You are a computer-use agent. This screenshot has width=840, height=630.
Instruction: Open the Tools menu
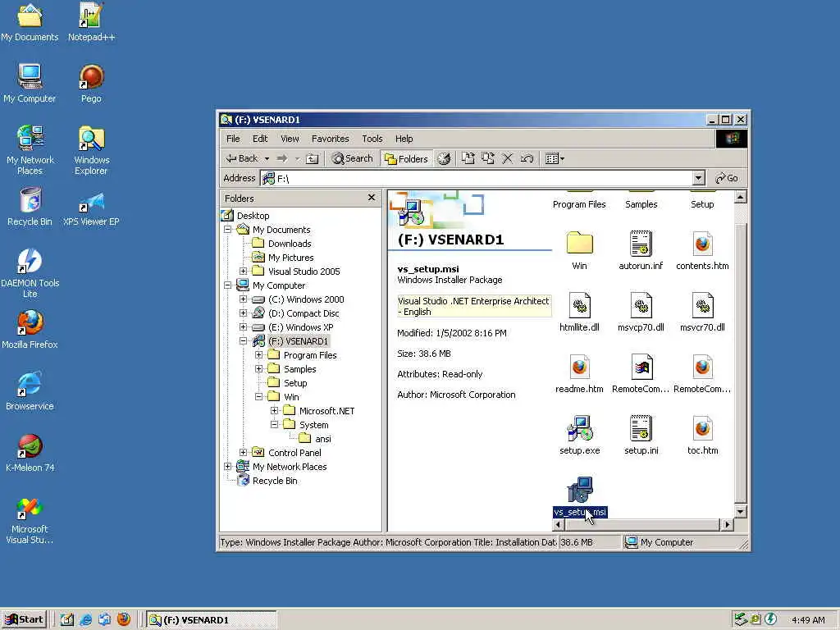coord(372,139)
